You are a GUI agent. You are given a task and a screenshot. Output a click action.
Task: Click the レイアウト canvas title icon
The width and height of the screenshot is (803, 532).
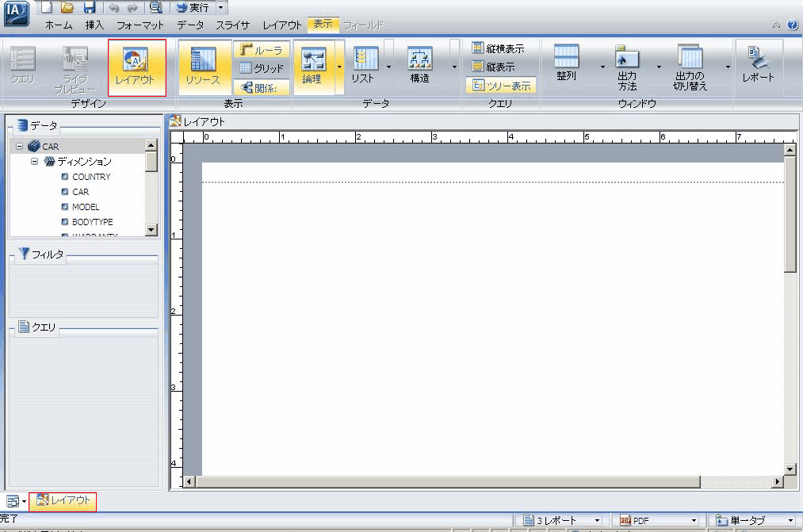[x=176, y=121]
